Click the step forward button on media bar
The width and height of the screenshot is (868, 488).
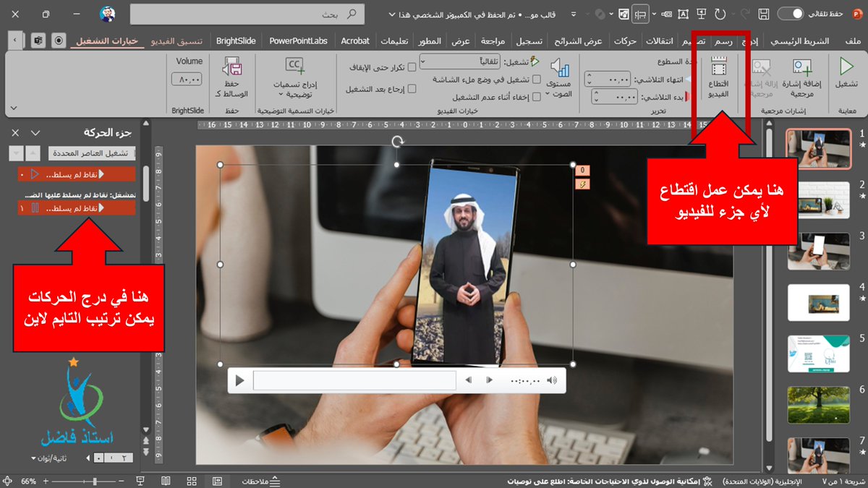click(x=490, y=380)
